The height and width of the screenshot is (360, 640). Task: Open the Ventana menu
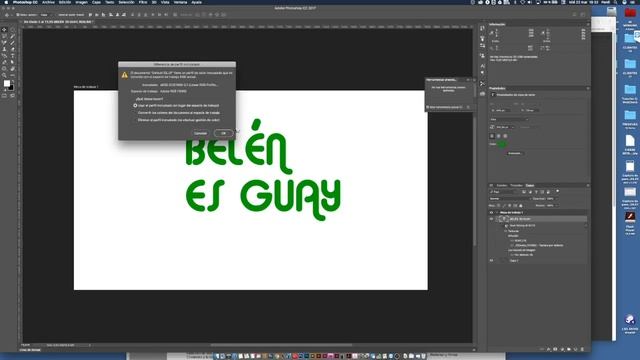coord(180,2)
